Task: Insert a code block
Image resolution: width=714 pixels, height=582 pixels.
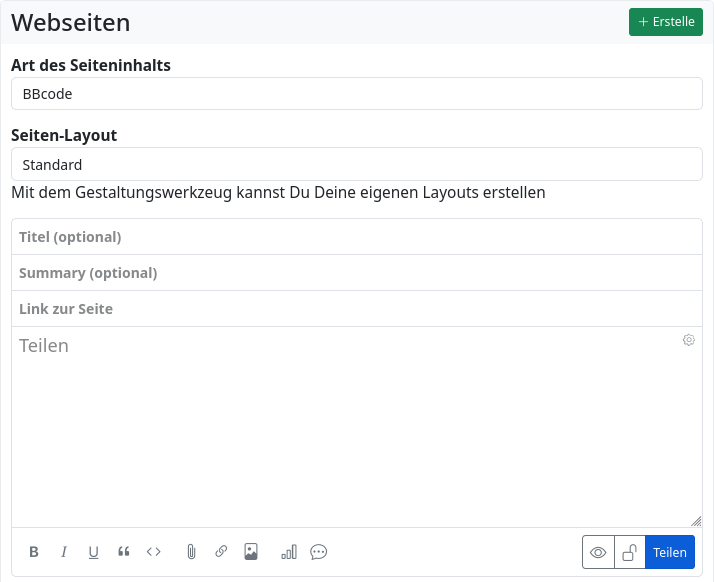Action: pyautogui.click(x=154, y=552)
